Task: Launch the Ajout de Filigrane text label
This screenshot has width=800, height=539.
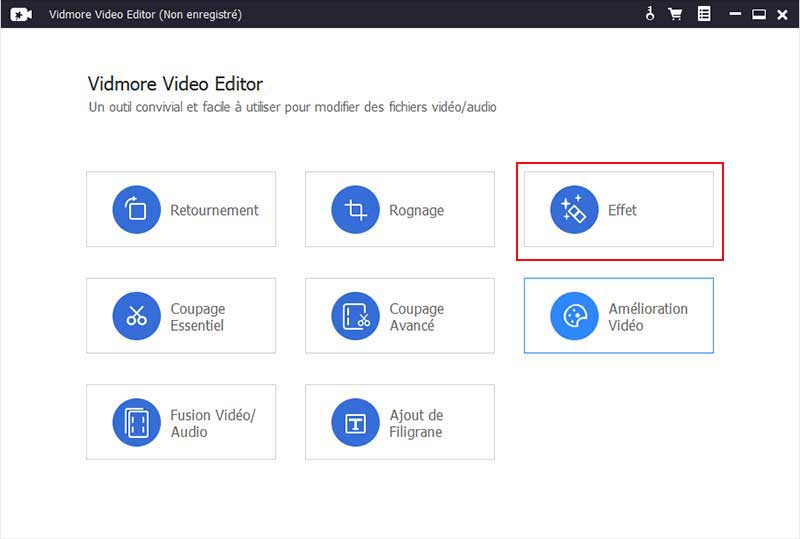Action: 416,423
